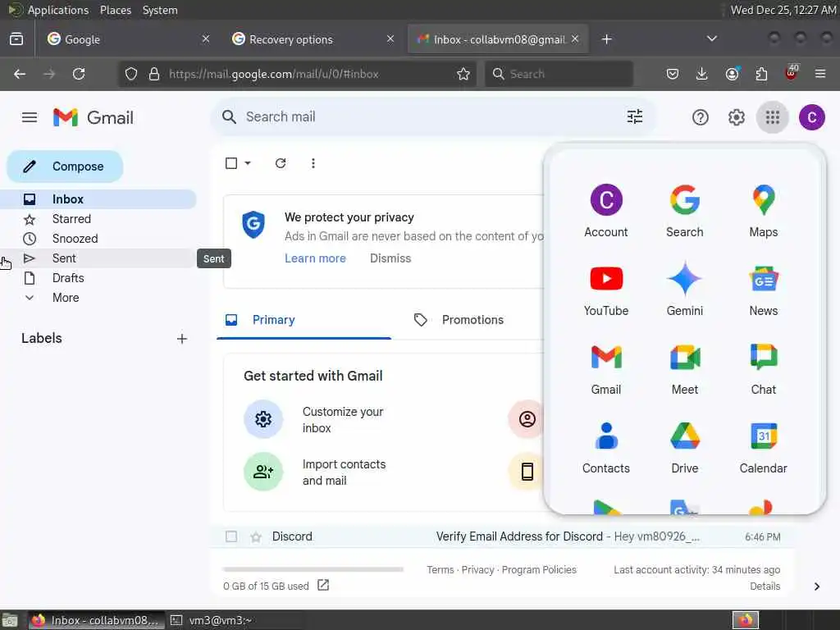Open Gmail from the apps panel
The width and height of the screenshot is (840, 630).
pos(606,368)
